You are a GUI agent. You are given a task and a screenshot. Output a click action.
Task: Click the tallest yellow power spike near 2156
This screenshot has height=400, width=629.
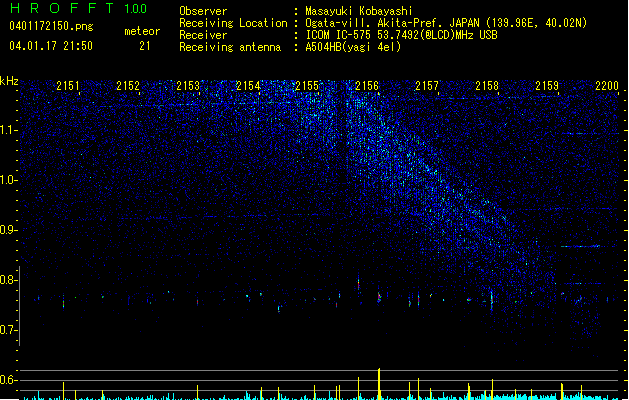pyautogui.click(x=379, y=384)
